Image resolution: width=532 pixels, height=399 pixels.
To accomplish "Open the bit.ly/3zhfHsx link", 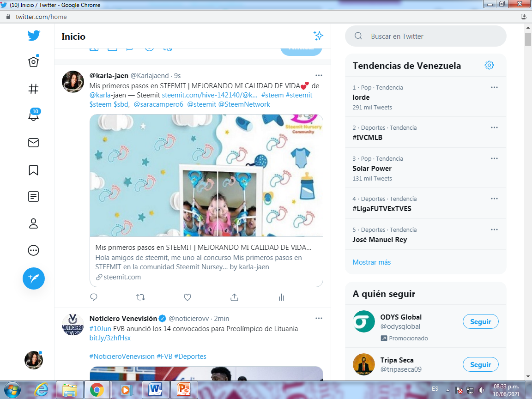I will [x=110, y=338].
